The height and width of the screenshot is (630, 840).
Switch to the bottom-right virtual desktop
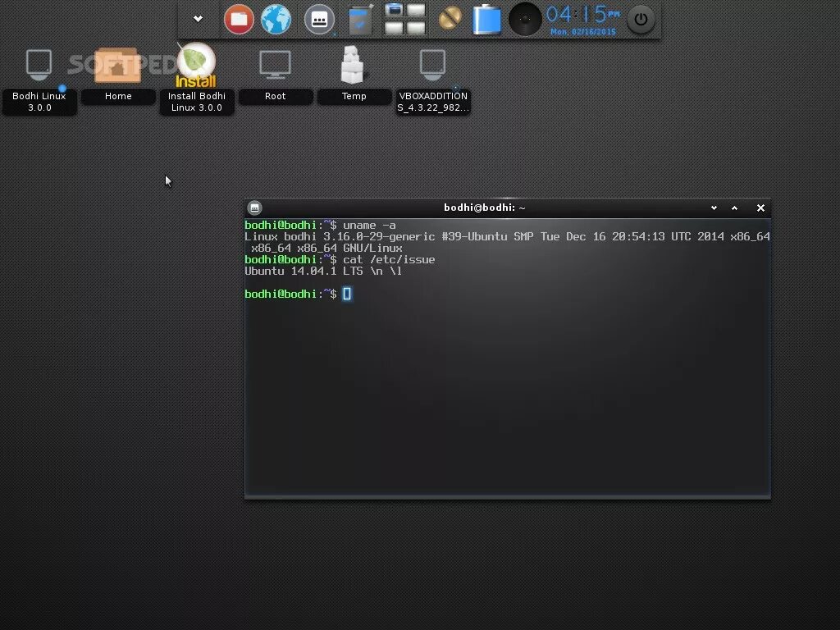tap(416, 28)
